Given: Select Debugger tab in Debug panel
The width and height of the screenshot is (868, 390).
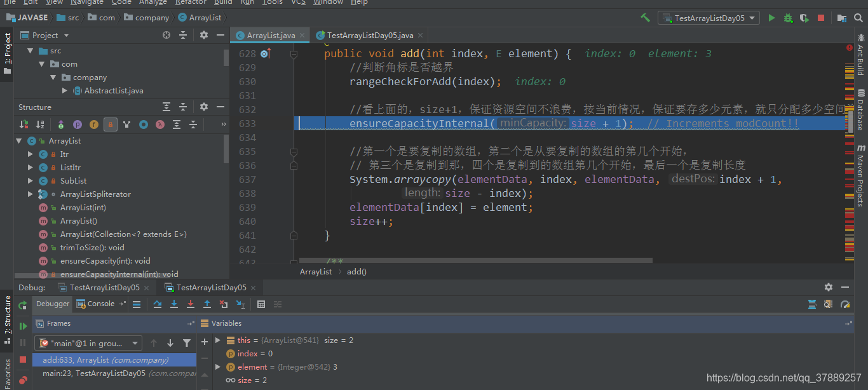Looking at the screenshot, I should coord(53,304).
